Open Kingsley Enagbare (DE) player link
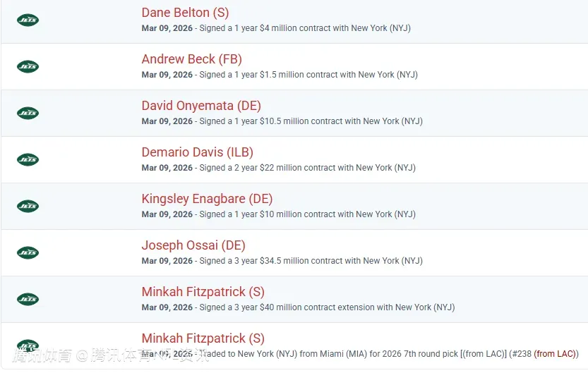The image size is (588, 373). [x=207, y=199]
